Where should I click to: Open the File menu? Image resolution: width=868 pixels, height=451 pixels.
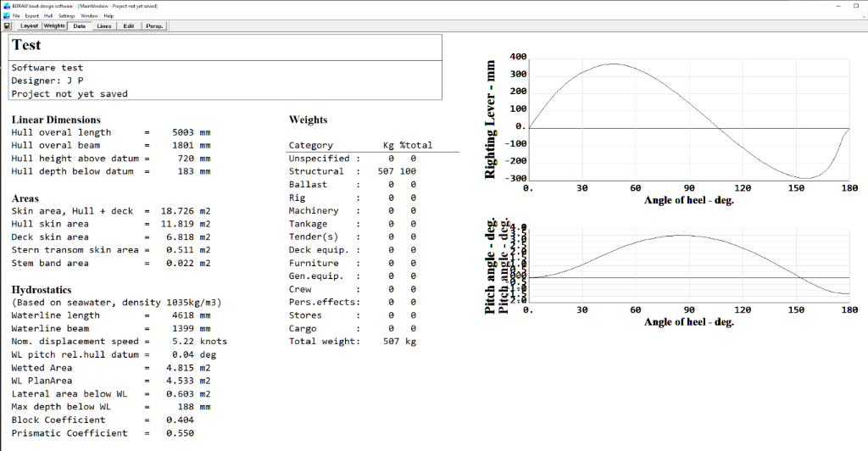coord(16,16)
